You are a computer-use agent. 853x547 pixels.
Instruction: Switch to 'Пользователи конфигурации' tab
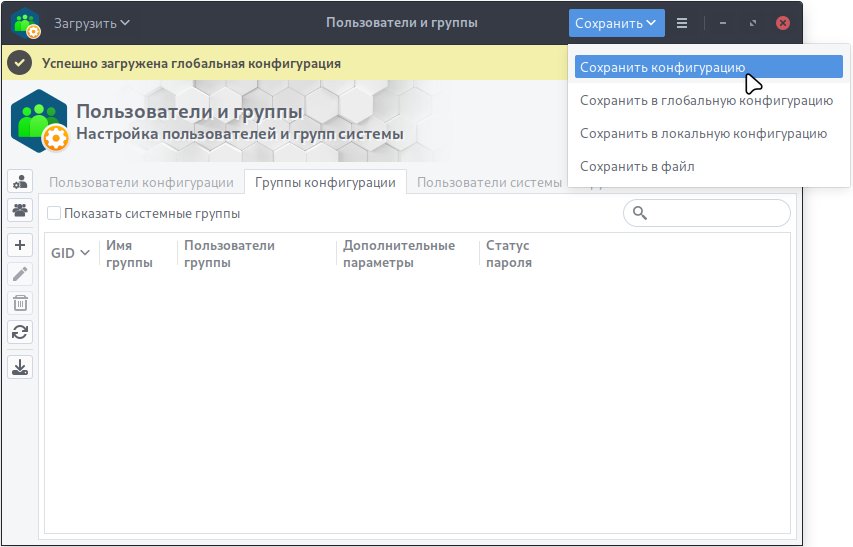[x=141, y=182]
